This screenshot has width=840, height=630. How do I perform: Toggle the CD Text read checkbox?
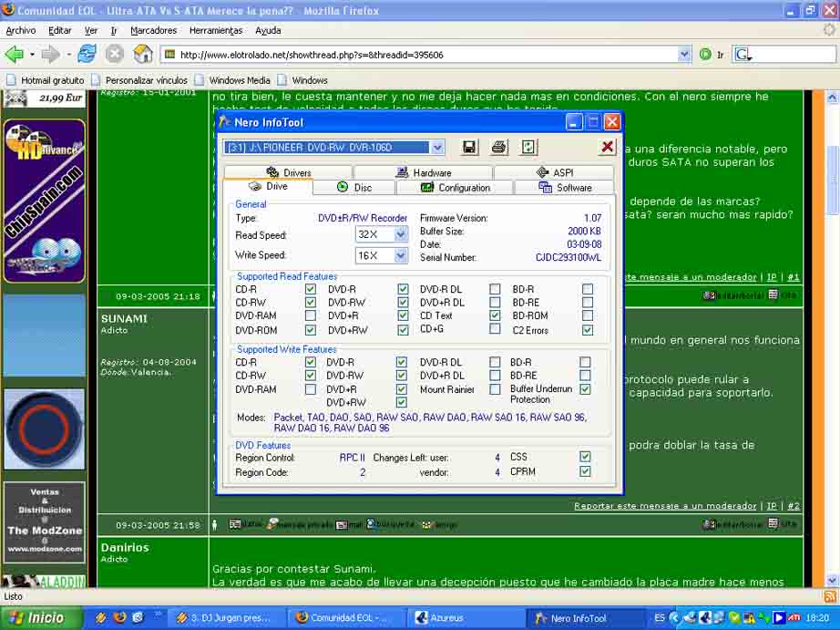pyautogui.click(x=495, y=315)
